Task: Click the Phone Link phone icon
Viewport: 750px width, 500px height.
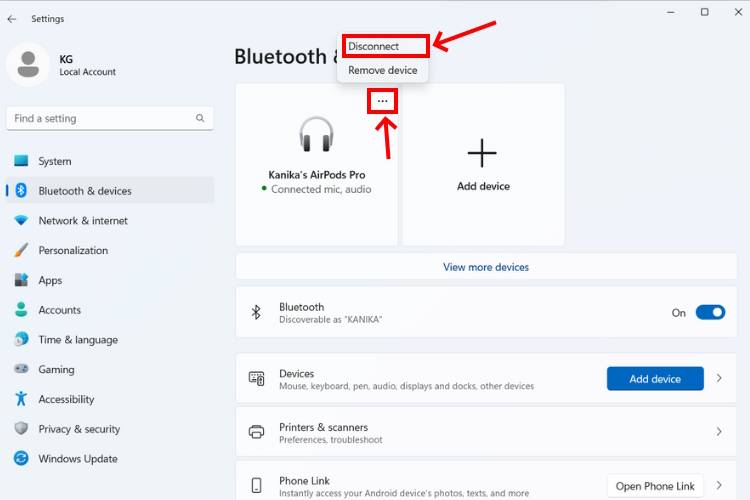Action: 256,485
